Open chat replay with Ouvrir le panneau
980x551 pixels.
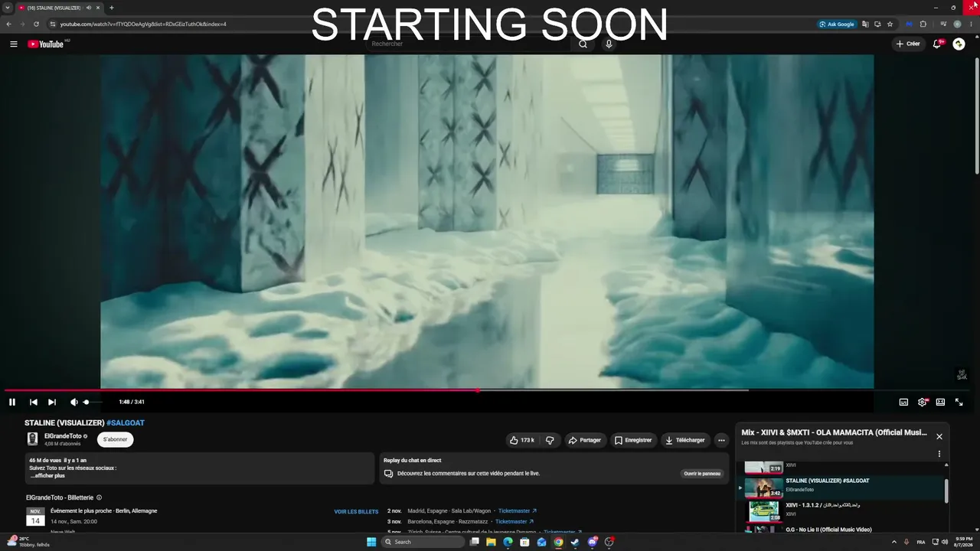[x=702, y=474]
